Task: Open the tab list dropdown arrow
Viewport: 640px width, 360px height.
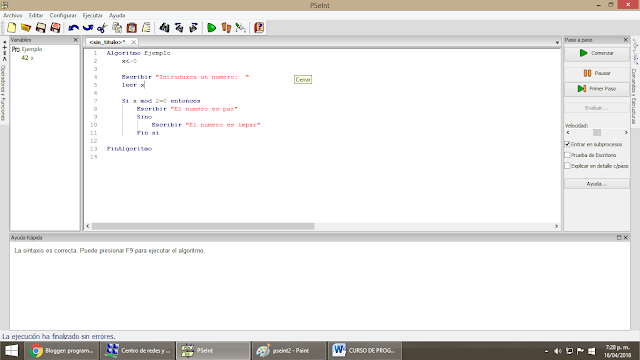Action: [557, 42]
